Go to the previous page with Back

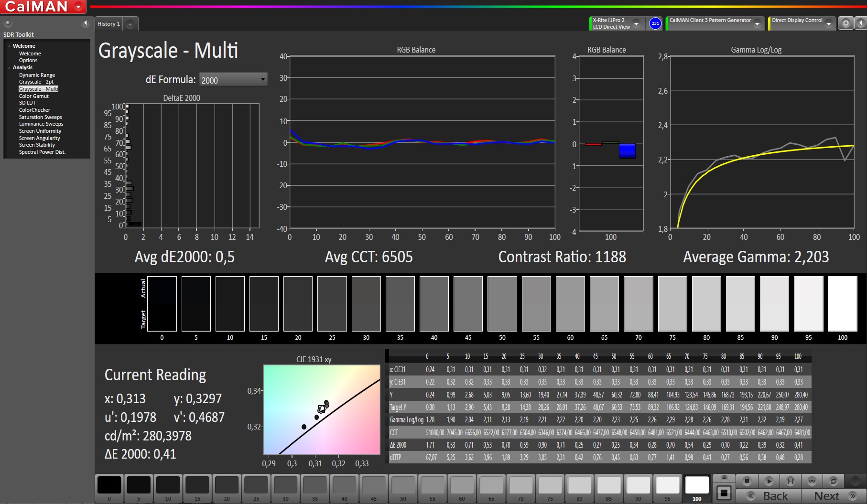pyautogui.click(x=768, y=496)
